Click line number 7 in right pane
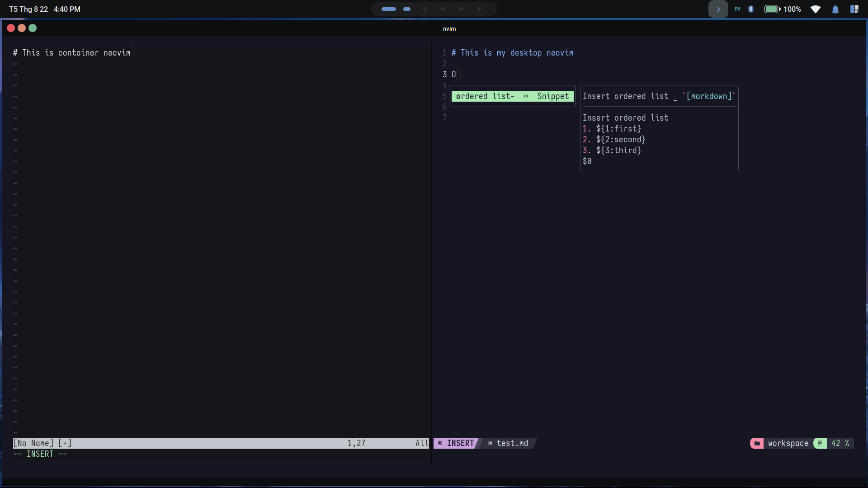This screenshot has width=868, height=488. 444,118
